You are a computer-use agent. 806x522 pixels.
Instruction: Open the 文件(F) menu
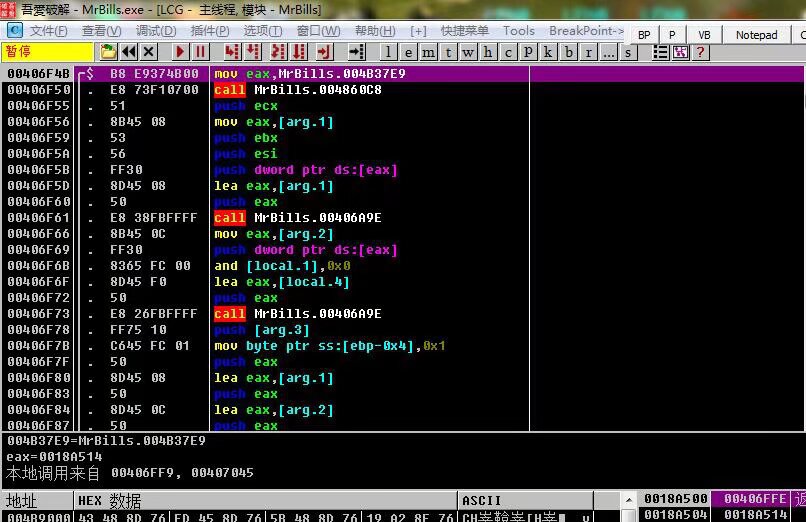pyautogui.click(x=48, y=31)
